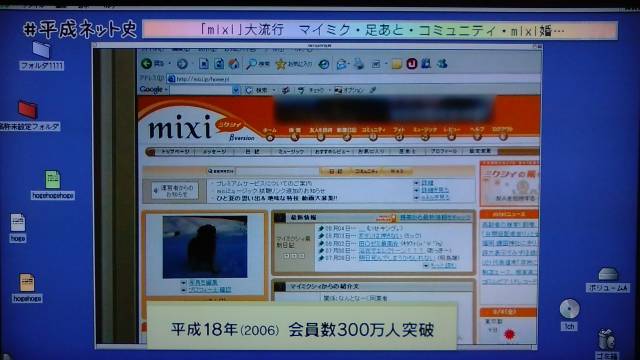Viewport: 640px width, 360px height.
Task: Expand the Google toolbar search dropdown arrow
Action: coord(236,90)
